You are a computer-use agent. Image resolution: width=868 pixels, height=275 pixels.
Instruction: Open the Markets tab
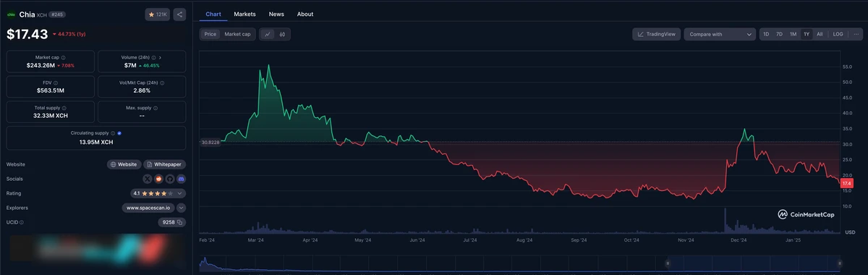(x=244, y=14)
